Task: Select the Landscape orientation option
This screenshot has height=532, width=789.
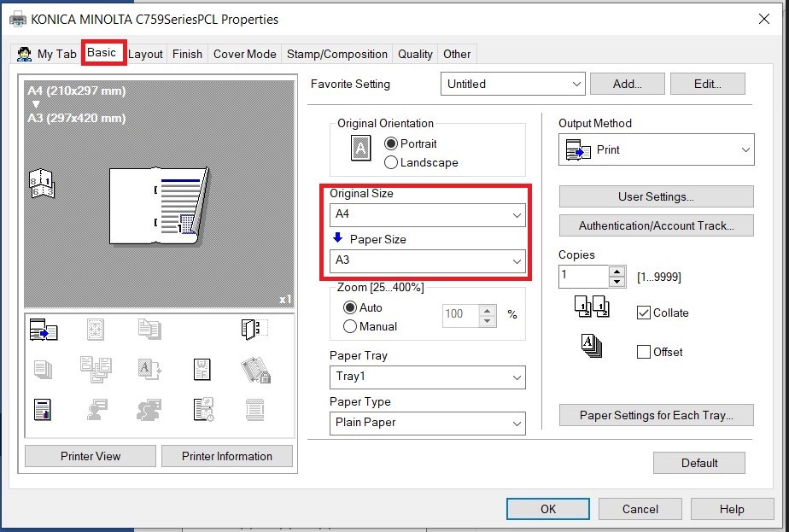Action: (392, 162)
